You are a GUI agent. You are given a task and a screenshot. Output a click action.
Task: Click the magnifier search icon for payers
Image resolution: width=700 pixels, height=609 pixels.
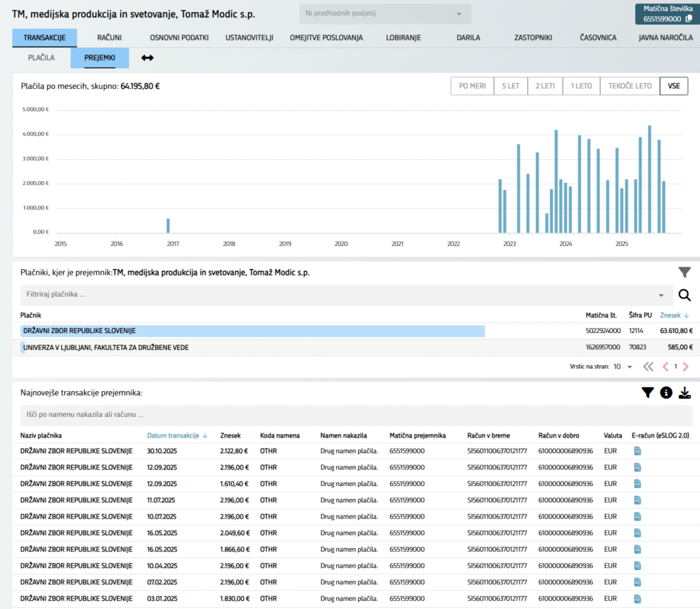point(684,295)
